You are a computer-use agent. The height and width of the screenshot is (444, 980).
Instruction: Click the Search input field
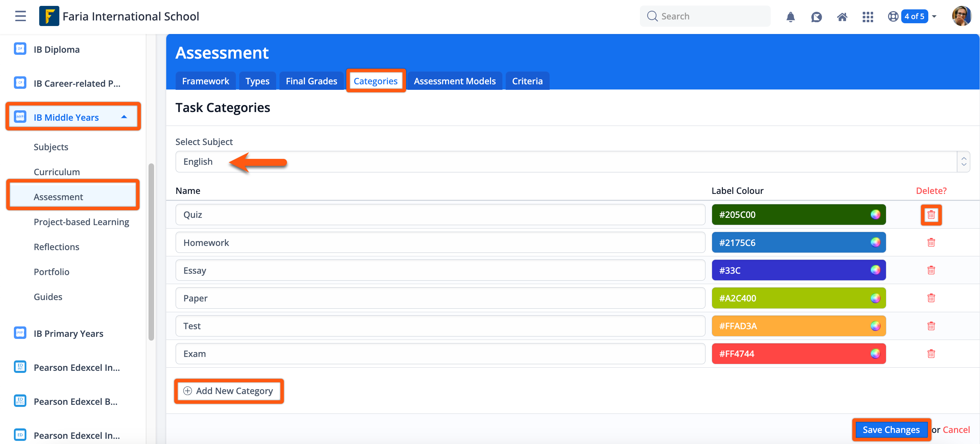point(705,16)
